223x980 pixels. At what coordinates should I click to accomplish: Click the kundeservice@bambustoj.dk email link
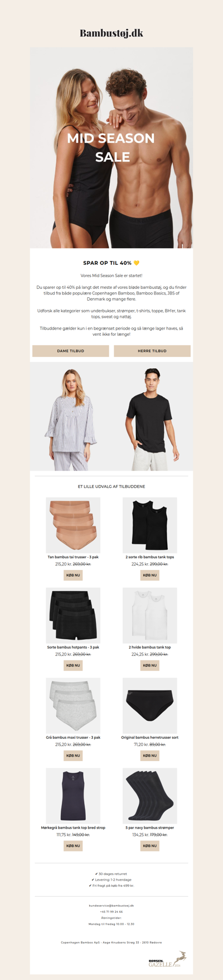pos(111,906)
